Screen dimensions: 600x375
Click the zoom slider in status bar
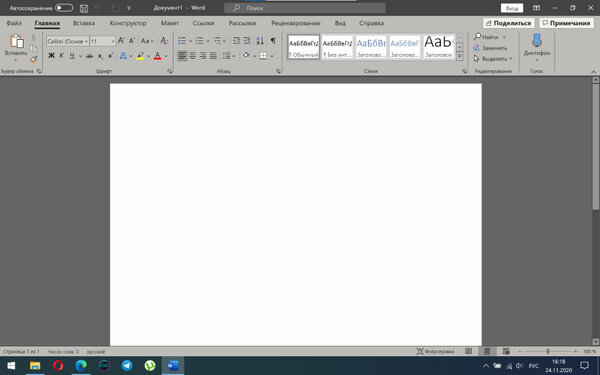click(x=548, y=351)
